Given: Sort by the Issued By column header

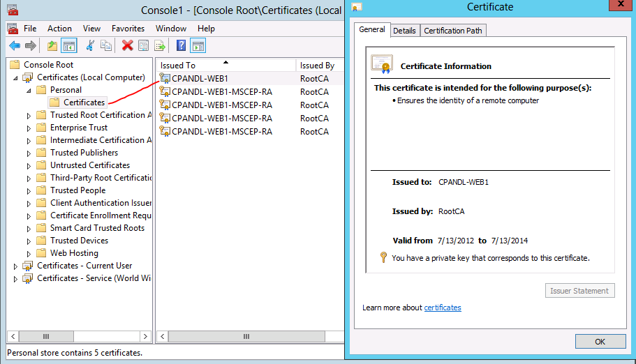Looking at the screenshot, I should tap(320, 66).
